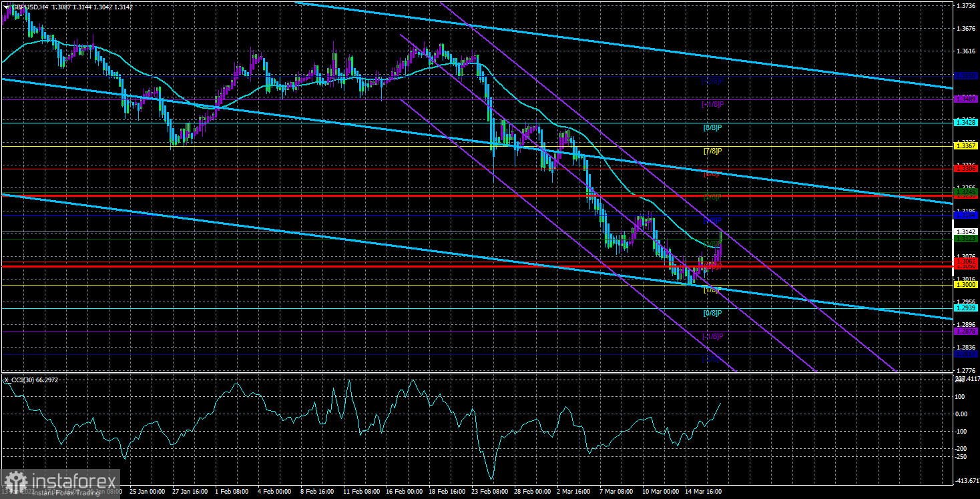Screen dimensions: 980x499
Task: Click the -413.671 CCI scale value
Action: pos(967,480)
